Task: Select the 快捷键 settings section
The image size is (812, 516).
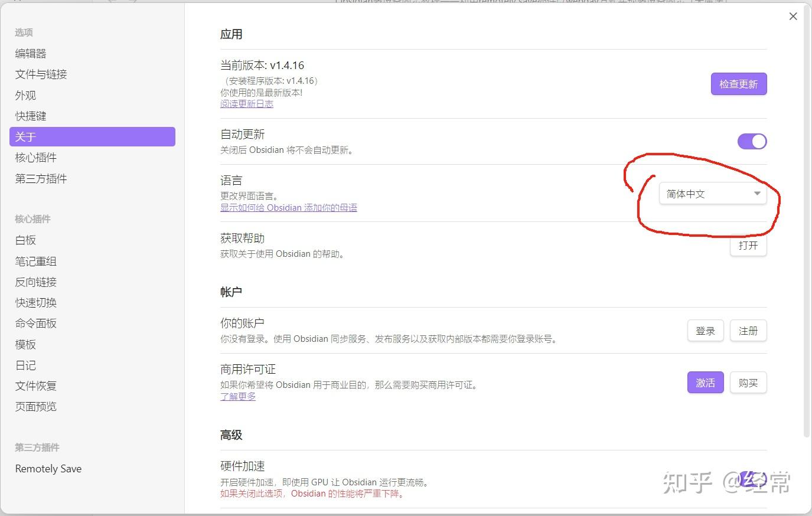Action: point(31,116)
